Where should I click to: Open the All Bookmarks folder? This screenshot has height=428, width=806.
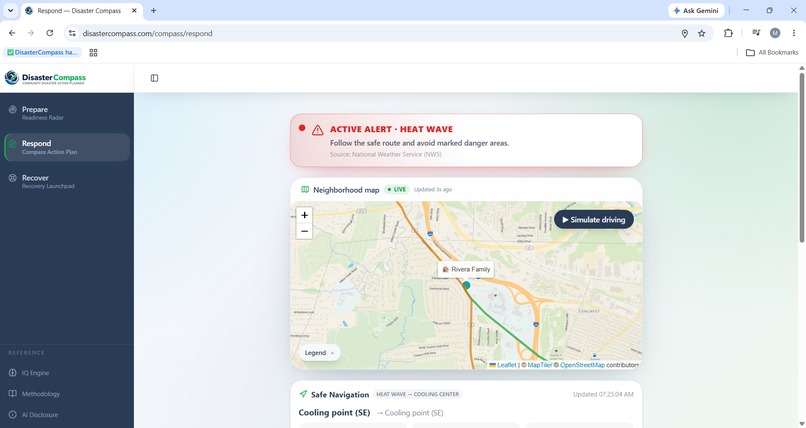point(772,52)
